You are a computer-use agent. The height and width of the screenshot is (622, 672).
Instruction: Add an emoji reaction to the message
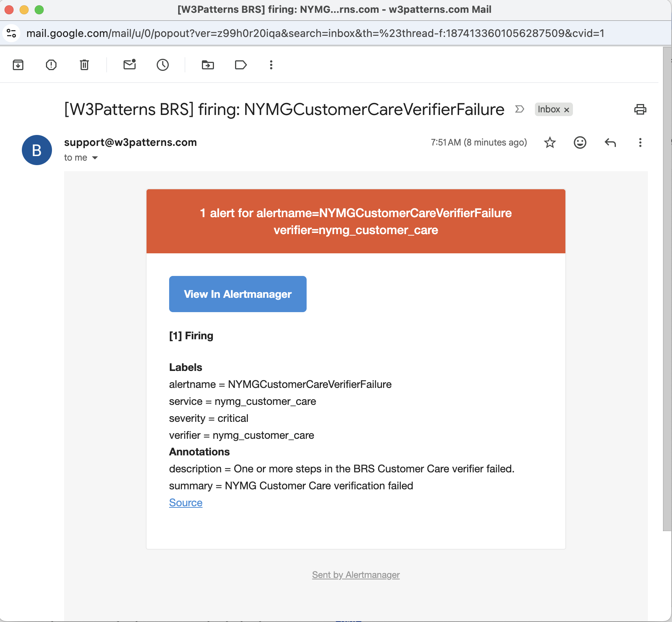coord(580,142)
